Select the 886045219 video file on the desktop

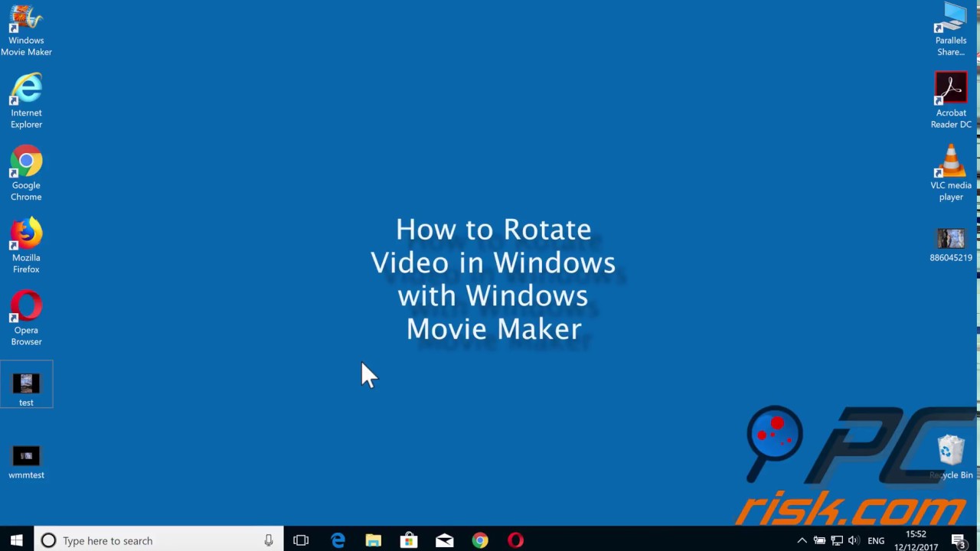[951, 245]
